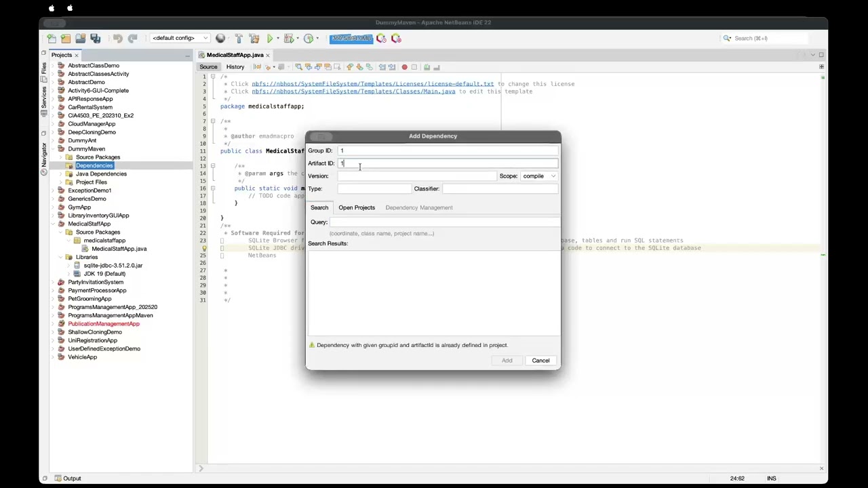Open the Output panel at bottom

[68, 479]
